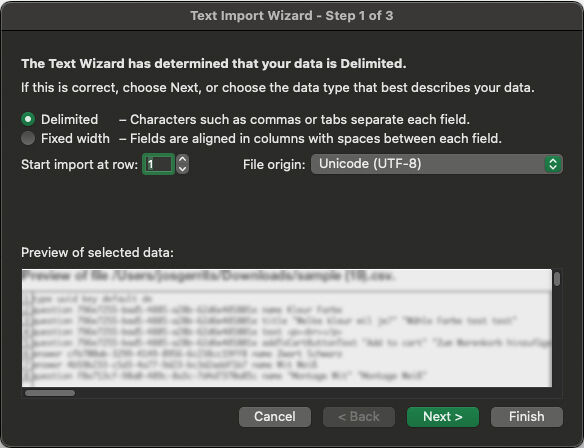
Task: Click the Next > button
Action: (x=443, y=417)
